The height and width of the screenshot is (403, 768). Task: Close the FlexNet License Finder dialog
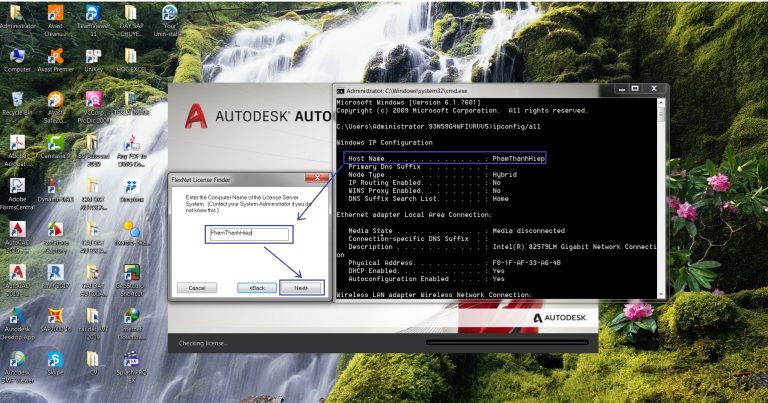[317, 178]
